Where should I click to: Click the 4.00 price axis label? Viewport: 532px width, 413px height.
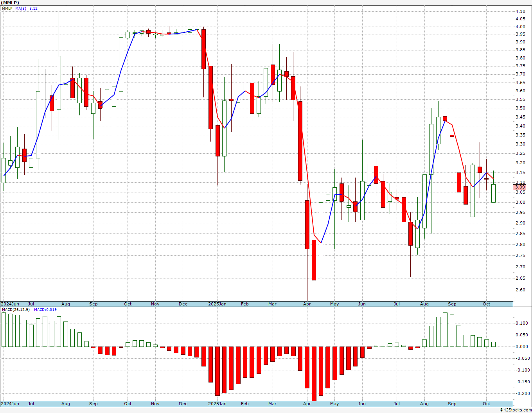pyautogui.click(x=520, y=27)
